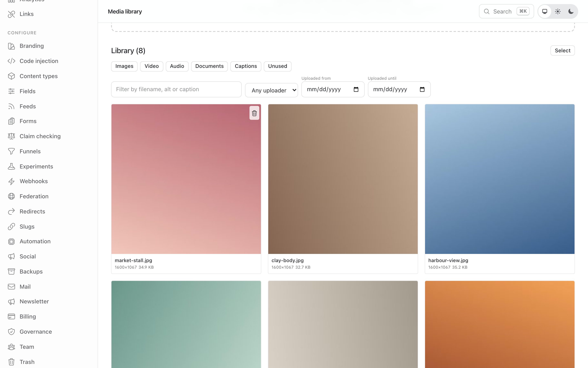The height and width of the screenshot is (368, 588).
Task: Click the Uploaded from date field
Action: point(333,89)
